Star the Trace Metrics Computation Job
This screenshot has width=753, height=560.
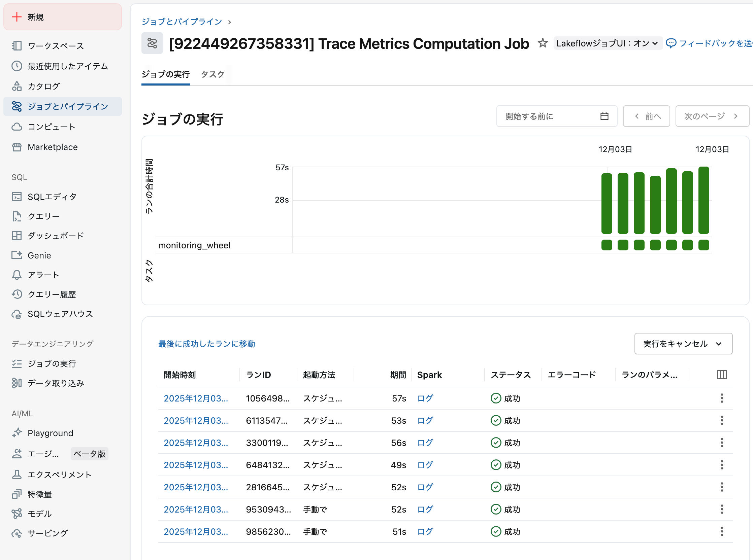tap(543, 43)
